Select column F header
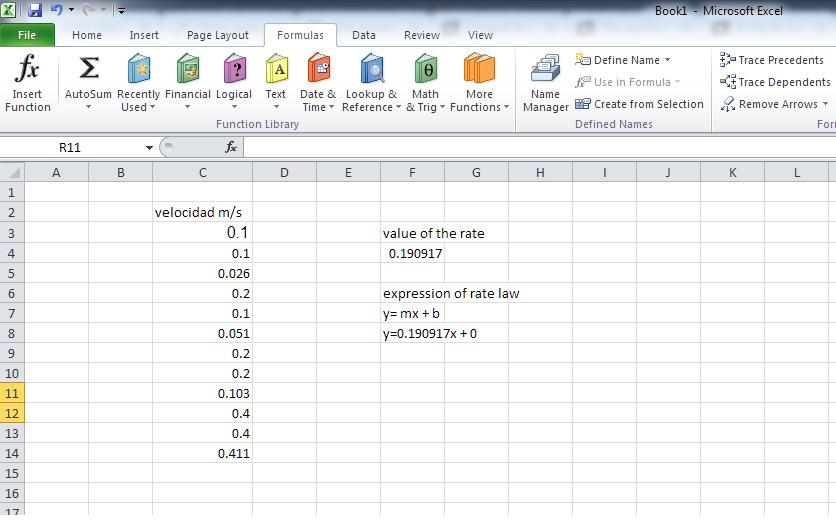Screen dimensions: 836x530 (412, 172)
